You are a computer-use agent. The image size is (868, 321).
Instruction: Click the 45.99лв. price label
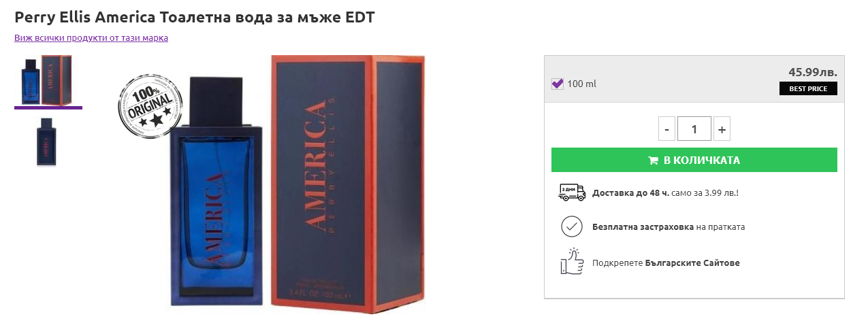coord(812,71)
